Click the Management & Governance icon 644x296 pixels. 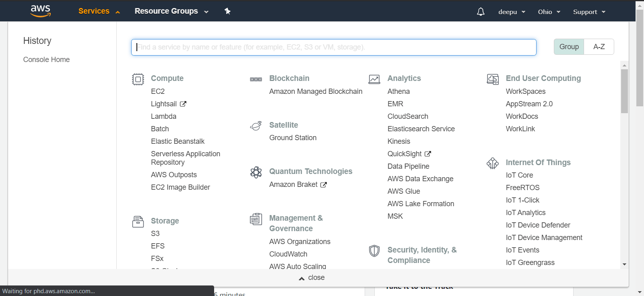pyautogui.click(x=256, y=219)
